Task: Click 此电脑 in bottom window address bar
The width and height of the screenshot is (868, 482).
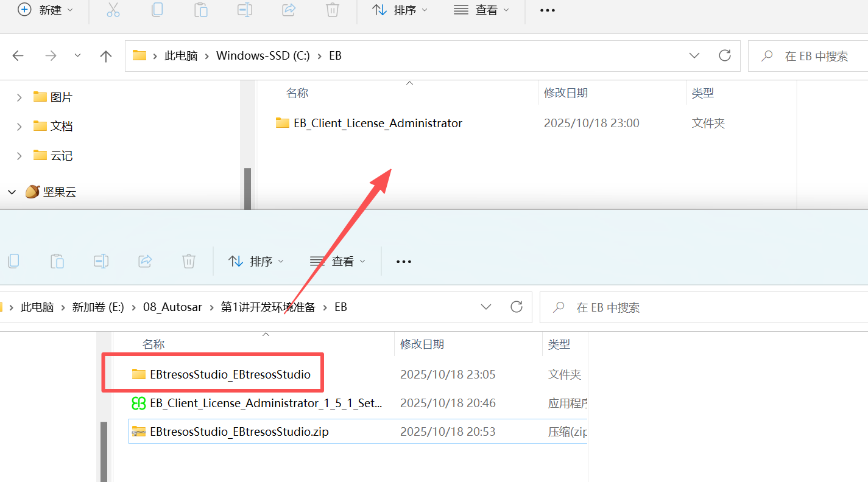Action: click(x=37, y=307)
